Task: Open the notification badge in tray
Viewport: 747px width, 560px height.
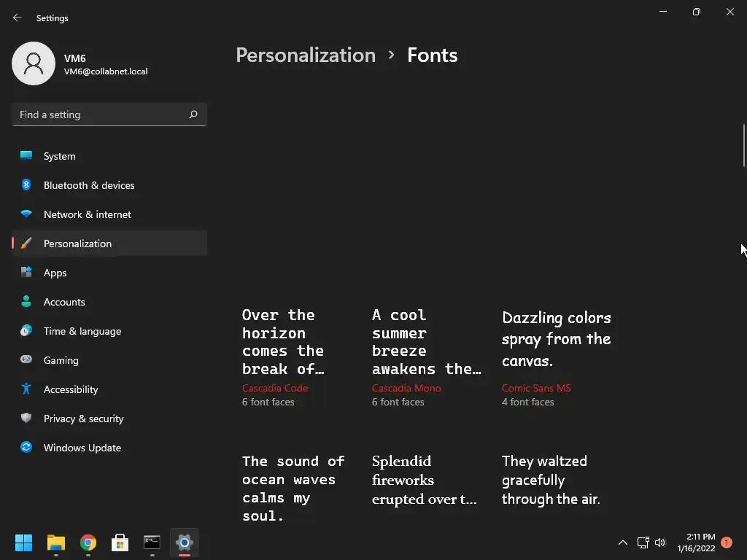Action: click(727, 542)
